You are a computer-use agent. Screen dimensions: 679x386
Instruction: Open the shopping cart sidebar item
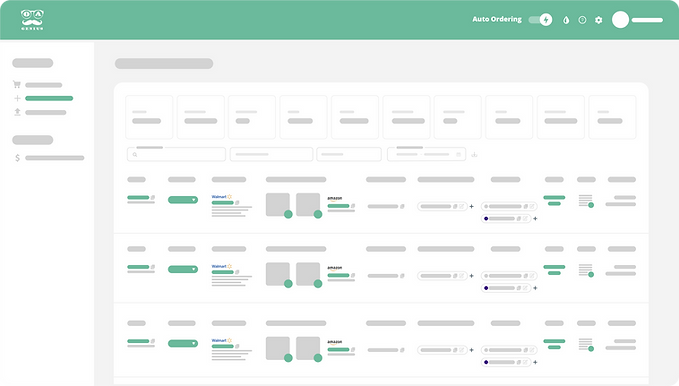[17, 84]
